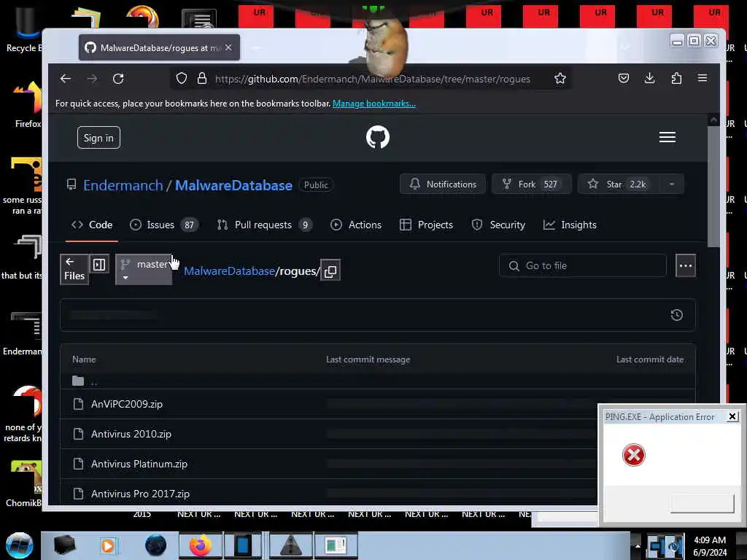Expand the master branch dropdown

[x=144, y=270]
